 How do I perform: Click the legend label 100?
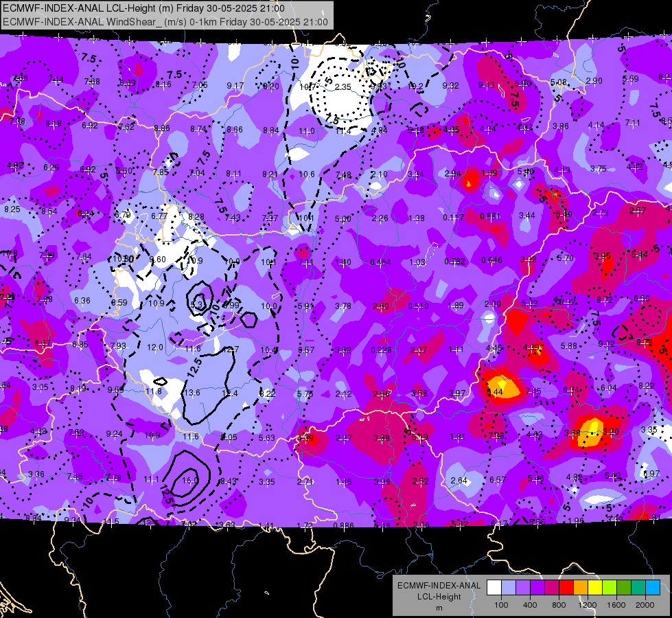pyautogui.click(x=501, y=605)
